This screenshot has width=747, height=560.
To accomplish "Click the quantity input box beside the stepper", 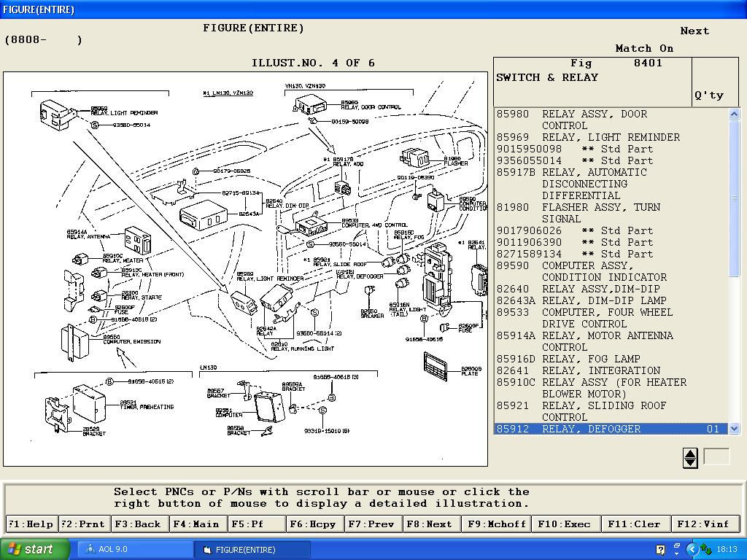I will [x=716, y=457].
